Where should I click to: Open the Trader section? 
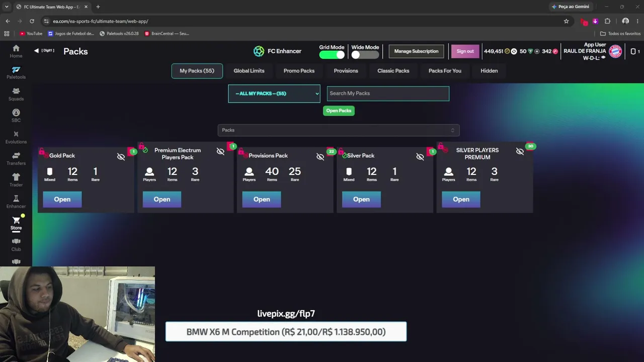[16, 180]
